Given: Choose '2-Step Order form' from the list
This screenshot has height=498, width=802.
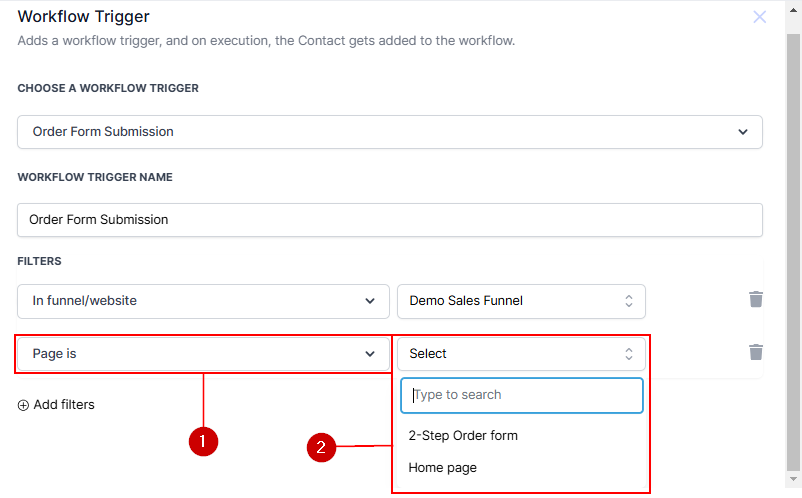Looking at the screenshot, I should (x=463, y=436).
